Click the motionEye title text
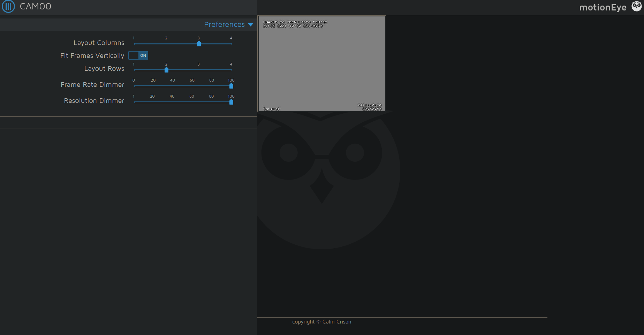Screen dimensions: 644x335 pyautogui.click(x=603, y=7)
